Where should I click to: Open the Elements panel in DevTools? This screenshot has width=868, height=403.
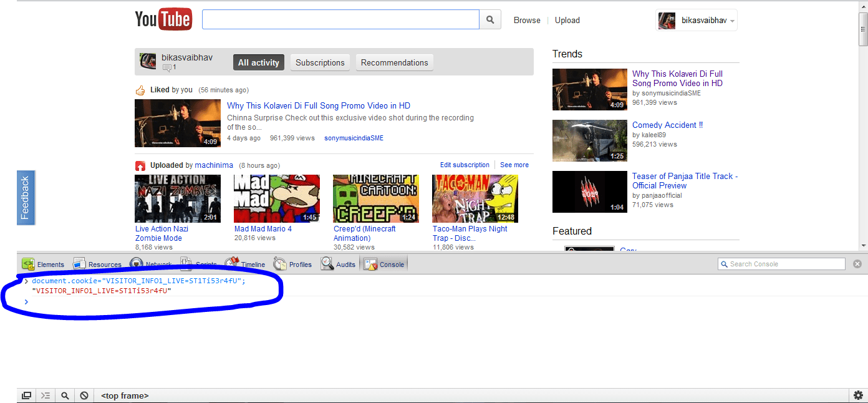43,264
